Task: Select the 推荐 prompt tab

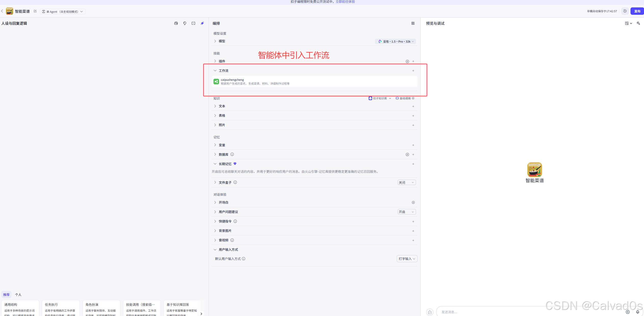Action: 6,295
